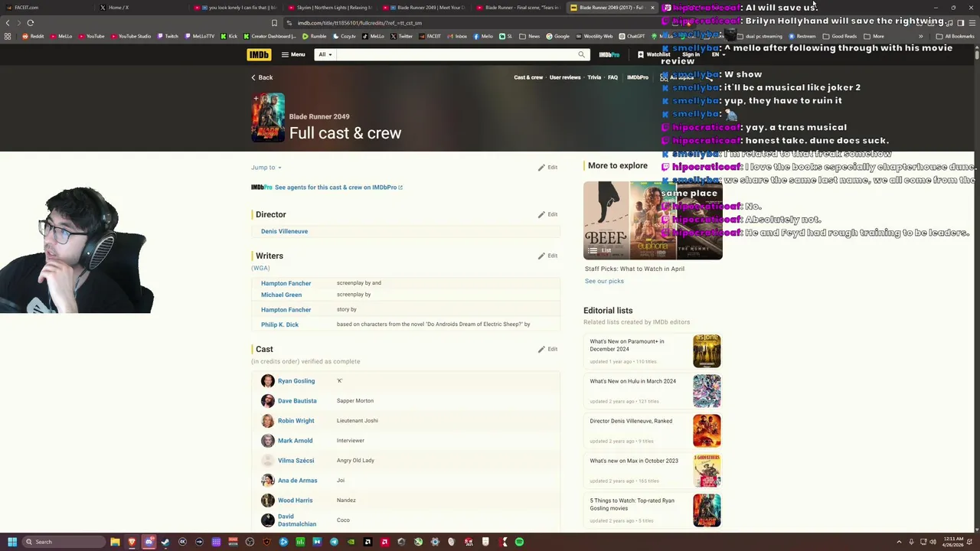Screen dimensions: 980x551
Task: Select the Cast & crew tab
Action: [528, 77]
